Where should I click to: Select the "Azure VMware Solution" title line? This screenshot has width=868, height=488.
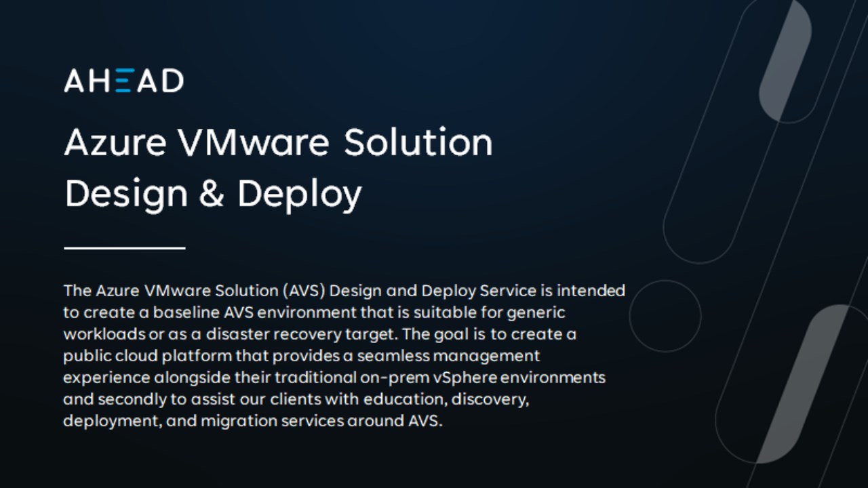278,142
